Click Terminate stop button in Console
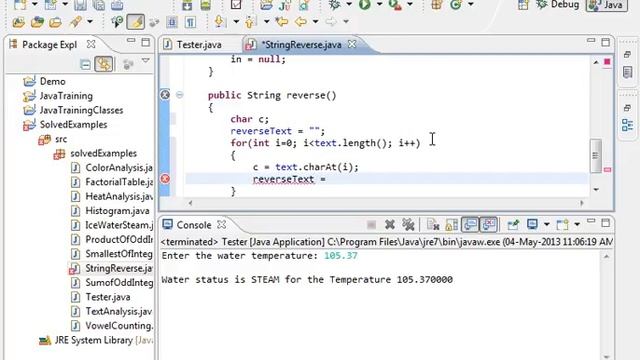 (x=371, y=225)
